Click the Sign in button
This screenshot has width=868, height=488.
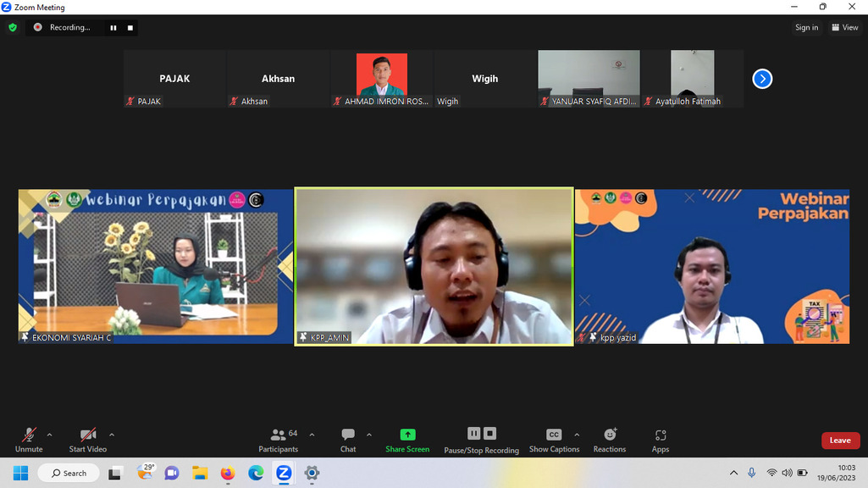[x=806, y=28]
